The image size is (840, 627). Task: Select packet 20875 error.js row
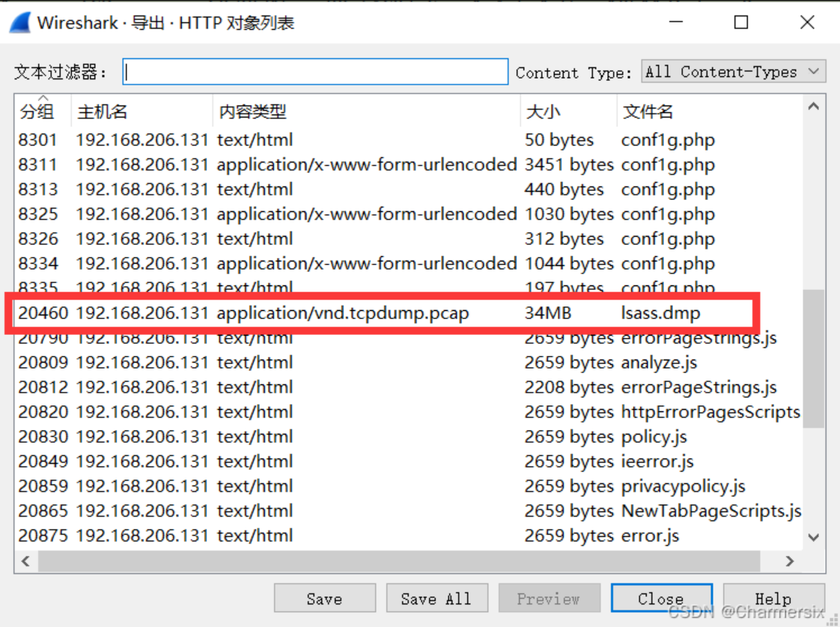click(410, 535)
